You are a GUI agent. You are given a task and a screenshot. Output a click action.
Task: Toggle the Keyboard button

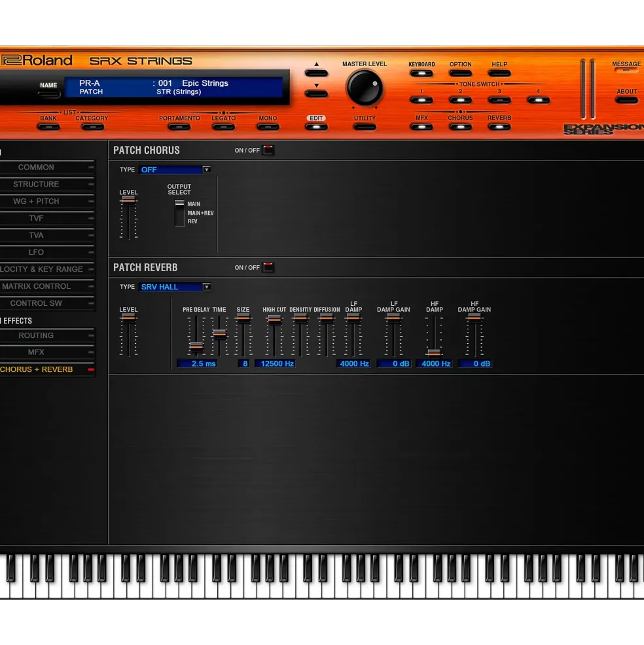(421, 73)
